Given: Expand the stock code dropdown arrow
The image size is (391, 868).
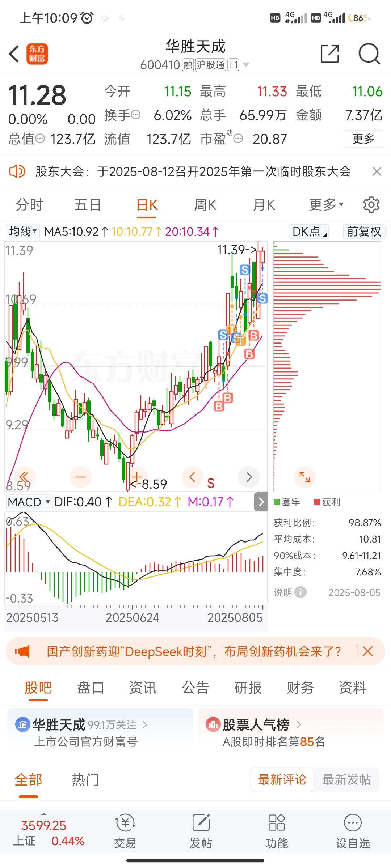Looking at the screenshot, I should [x=246, y=65].
